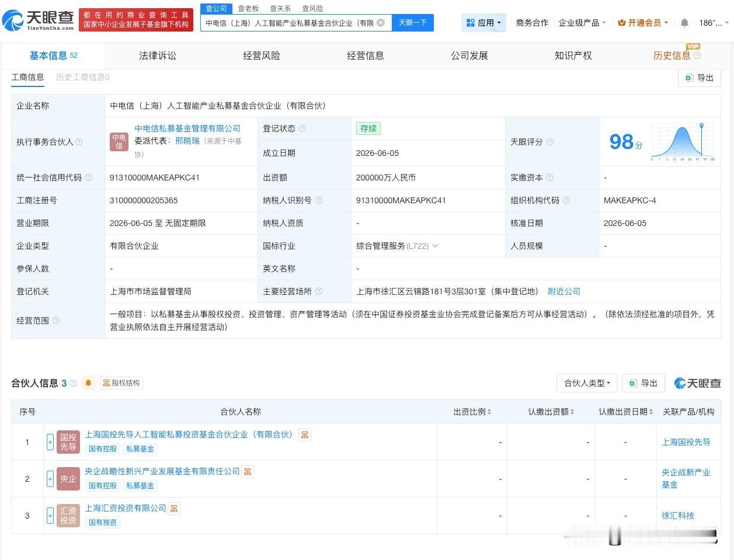Click the 央企 logo badge in row 2
Image resolution: width=734 pixels, height=560 pixels.
pyautogui.click(x=68, y=479)
